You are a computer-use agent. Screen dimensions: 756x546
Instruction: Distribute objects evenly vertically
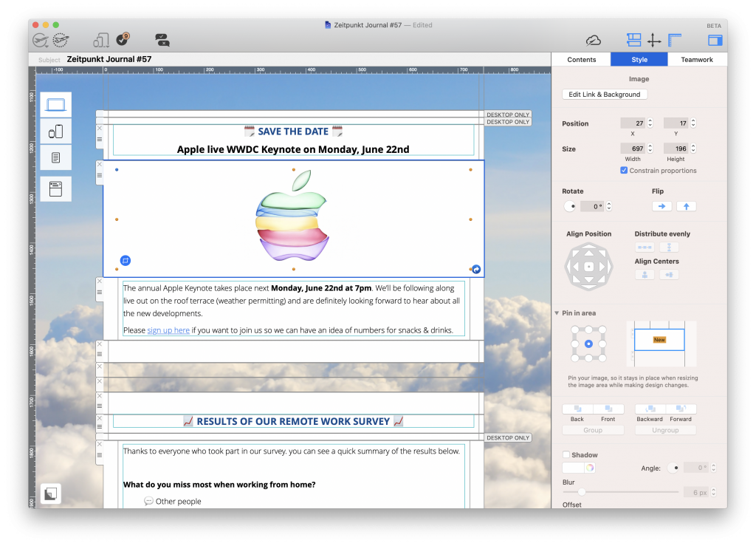pos(669,248)
